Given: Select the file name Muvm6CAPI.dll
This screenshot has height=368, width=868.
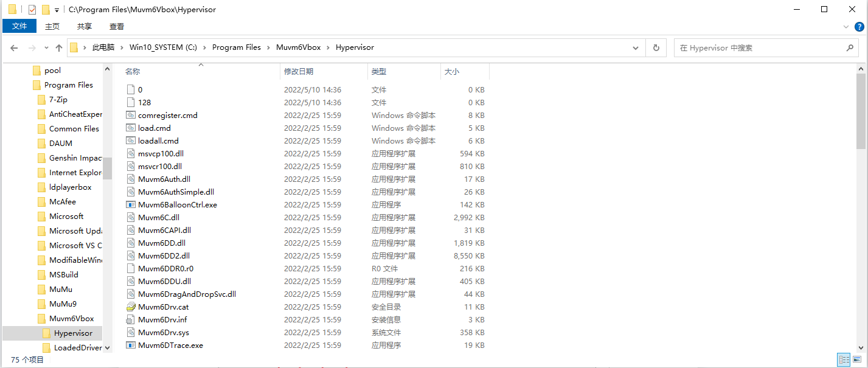Looking at the screenshot, I should click(x=164, y=230).
